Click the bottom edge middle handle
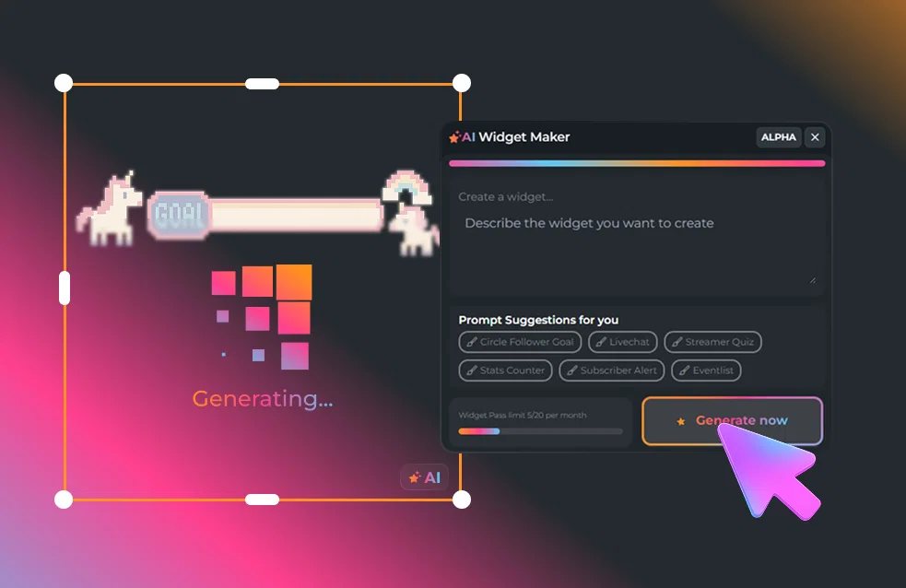The height and width of the screenshot is (588, 906). pyautogui.click(x=263, y=500)
